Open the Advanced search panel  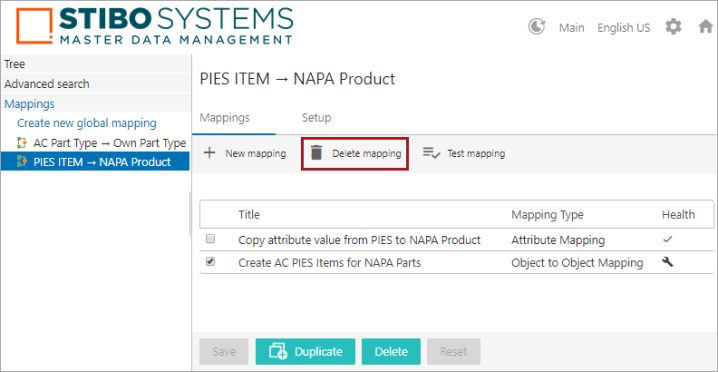[x=47, y=84]
